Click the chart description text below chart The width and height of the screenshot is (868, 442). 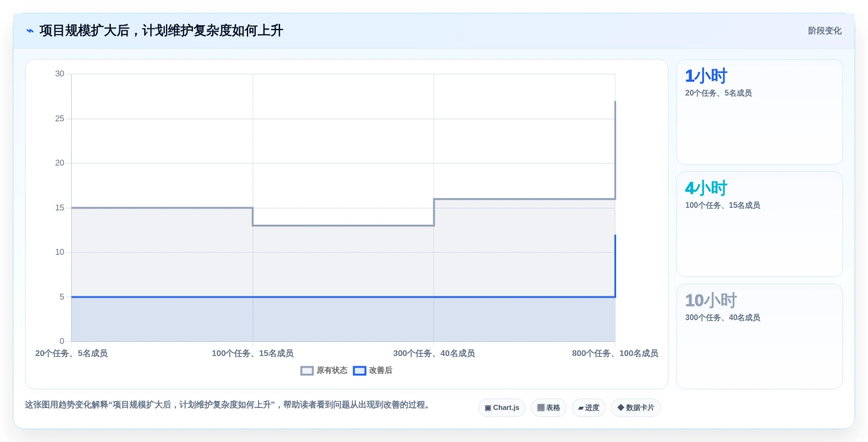pos(229,405)
